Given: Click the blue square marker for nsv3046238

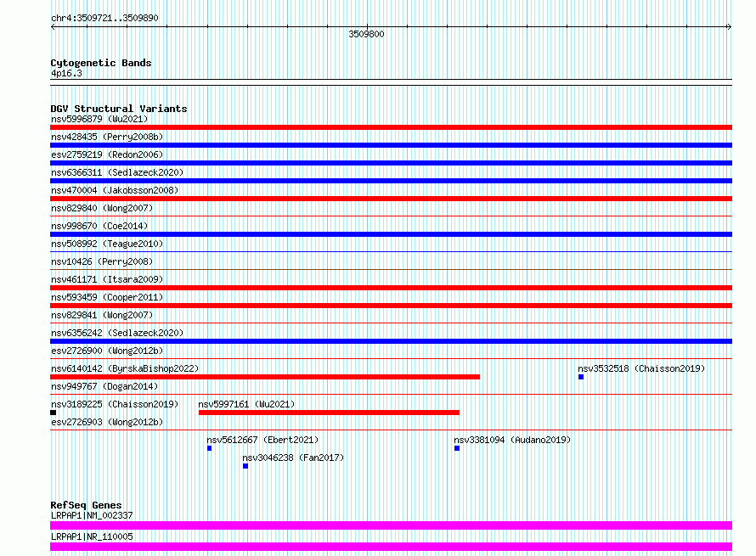Looking at the screenshot, I should tap(245, 466).
